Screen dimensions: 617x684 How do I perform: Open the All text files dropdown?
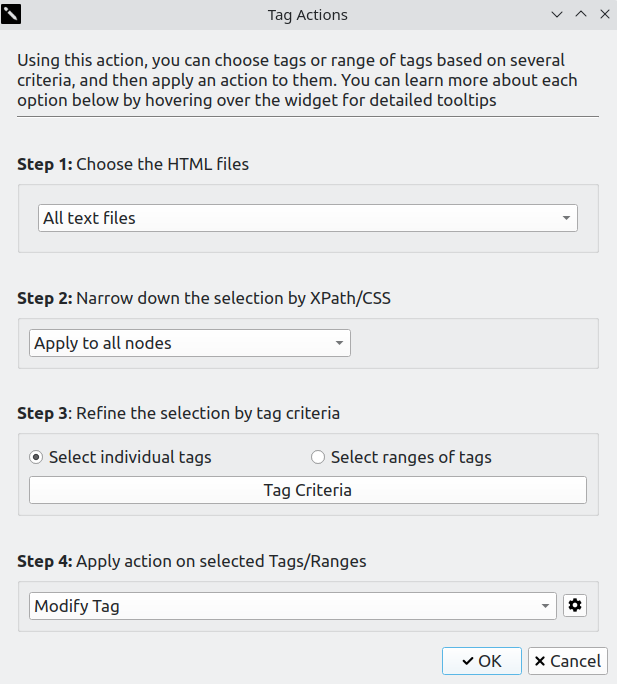click(x=308, y=218)
